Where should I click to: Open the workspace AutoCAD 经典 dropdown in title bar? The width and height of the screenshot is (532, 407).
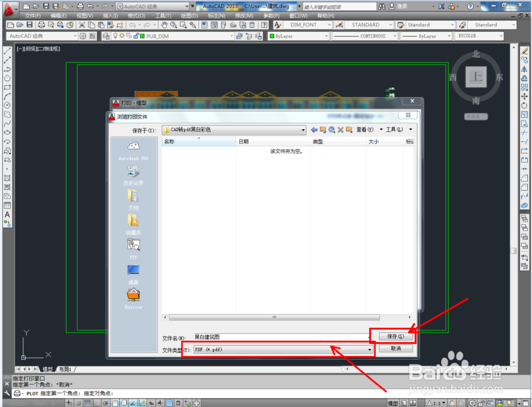(152, 6)
